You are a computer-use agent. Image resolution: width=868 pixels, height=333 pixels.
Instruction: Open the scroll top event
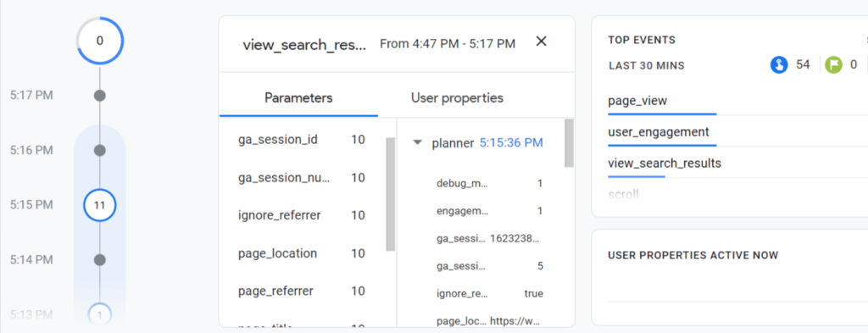(623, 194)
